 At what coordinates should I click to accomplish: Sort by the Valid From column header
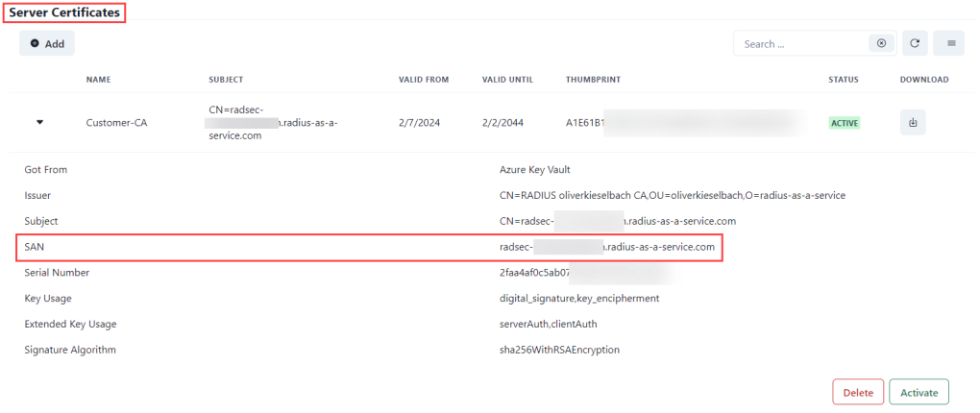[x=424, y=80]
